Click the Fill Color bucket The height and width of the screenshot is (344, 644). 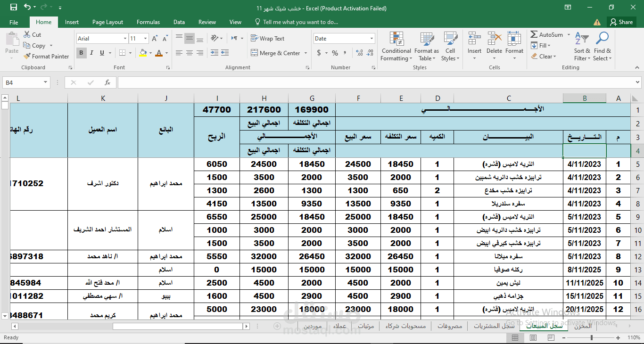pos(143,53)
